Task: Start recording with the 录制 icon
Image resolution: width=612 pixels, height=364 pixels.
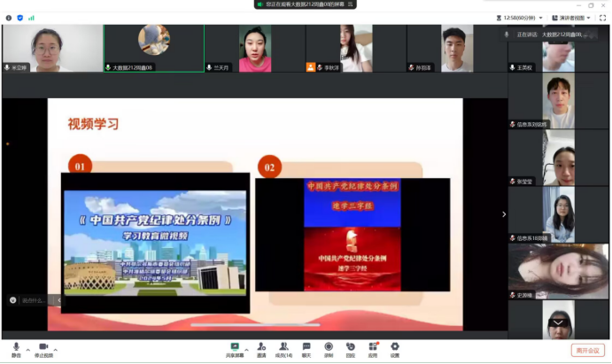Action: (329, 348)
